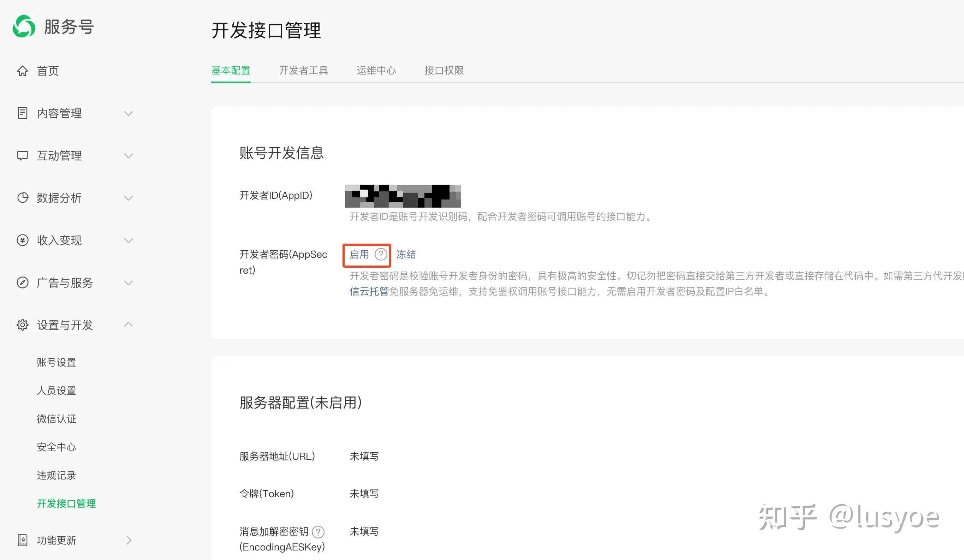Click the document icon for 内容管理
Image resolution: width=964 pixels, height=560 pixels.
(x=23, y=113)
